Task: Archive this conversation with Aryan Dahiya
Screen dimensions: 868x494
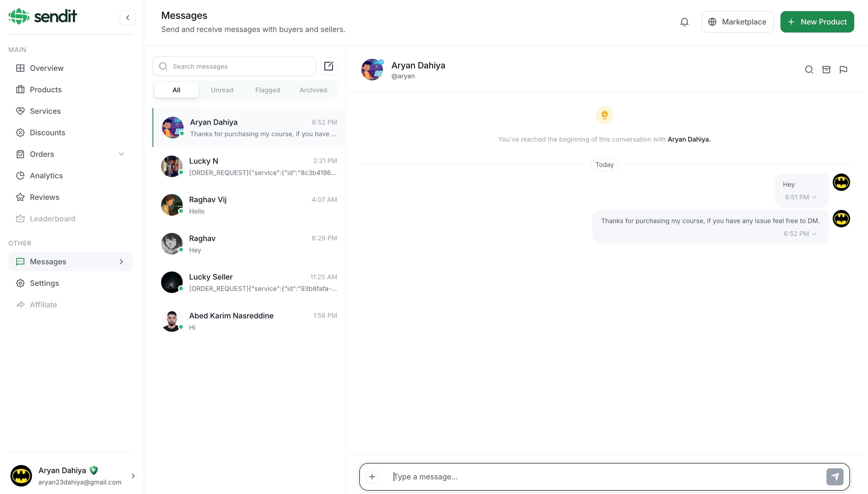Action: coord(826,70)
